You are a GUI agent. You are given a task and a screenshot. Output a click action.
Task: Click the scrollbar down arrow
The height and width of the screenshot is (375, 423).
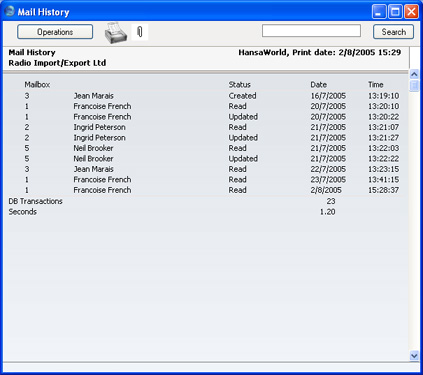(x=414, y=356)
